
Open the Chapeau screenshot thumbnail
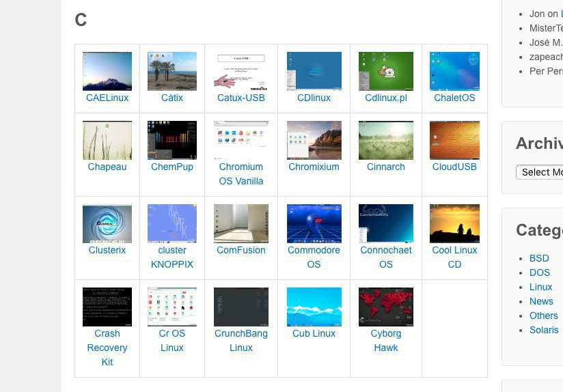(x=107, y=140)
